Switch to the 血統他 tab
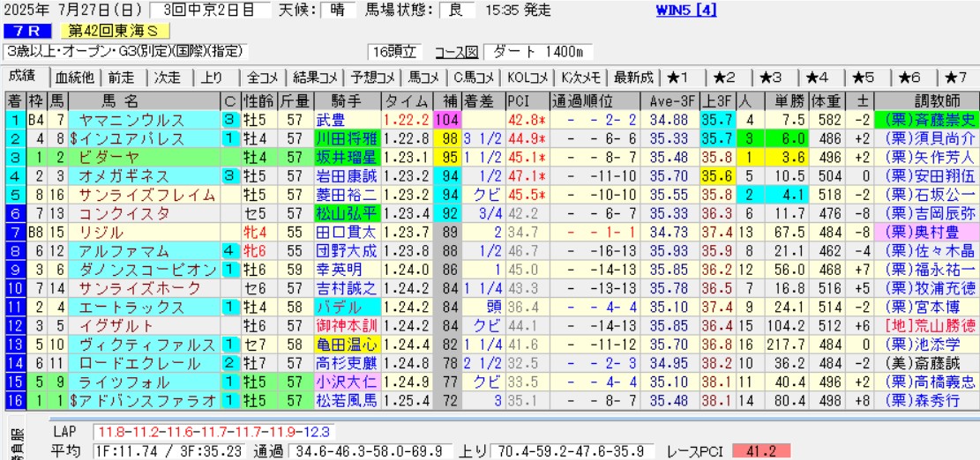 [74, 77]
